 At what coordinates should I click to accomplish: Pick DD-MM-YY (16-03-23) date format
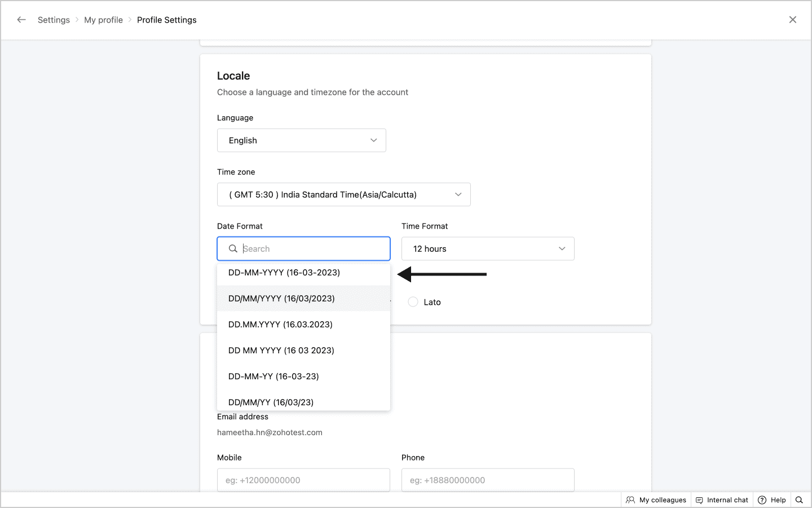click(x=273, y=376)
